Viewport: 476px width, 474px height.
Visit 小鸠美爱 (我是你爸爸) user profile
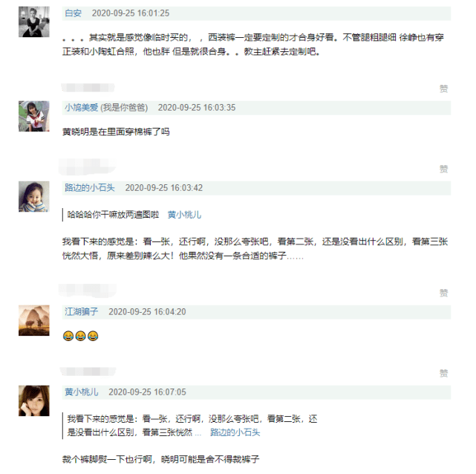click(x=107, y=107)
